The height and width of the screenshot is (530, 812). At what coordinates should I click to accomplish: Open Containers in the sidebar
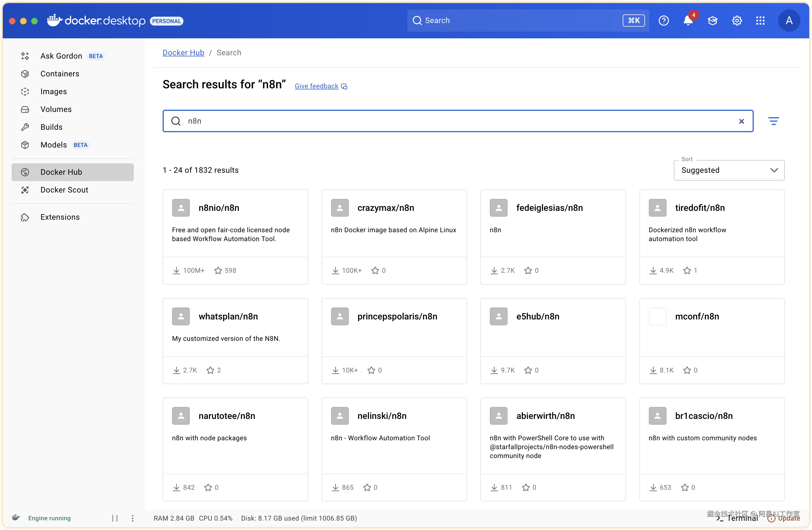60,74
